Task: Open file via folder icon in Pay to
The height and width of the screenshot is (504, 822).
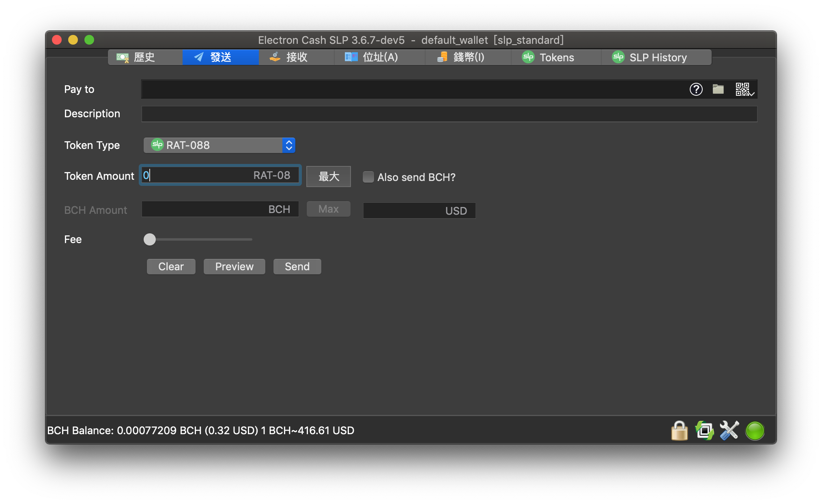Action: click(x=718, y=89)
